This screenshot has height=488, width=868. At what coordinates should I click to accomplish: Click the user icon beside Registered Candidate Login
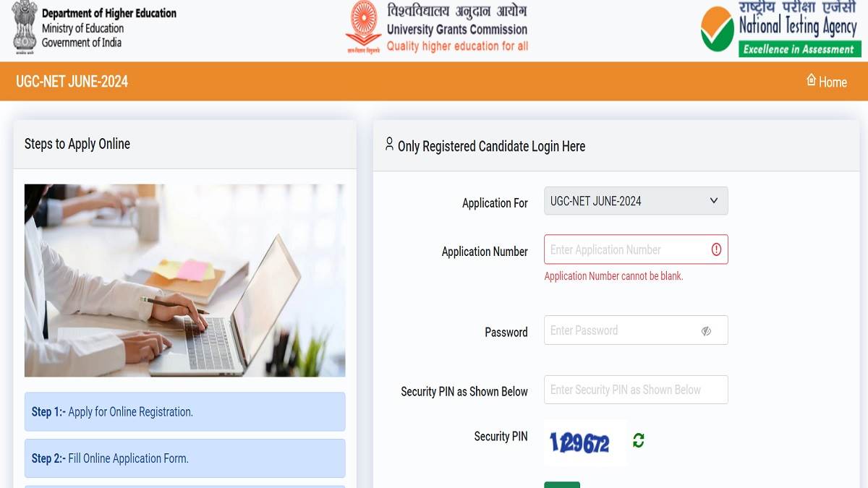[x=389, y=144]
